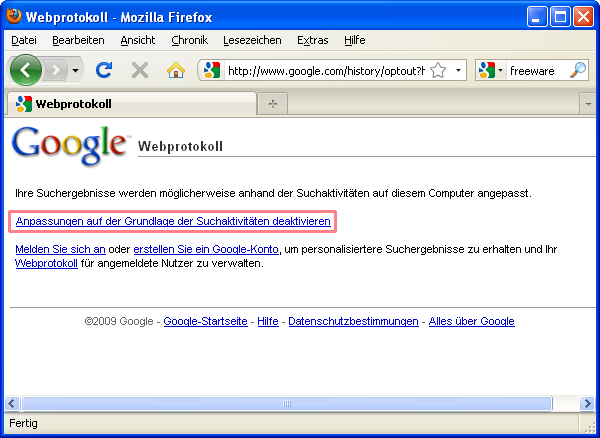The height and width of the screenshot is (438, 600).
Task: Click the horizontal scrollbar right arrow
Action: [587, 403]
